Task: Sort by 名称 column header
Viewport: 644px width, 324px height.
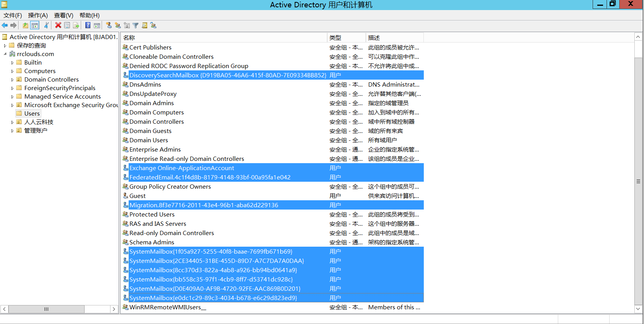Action: [x=224, y=38]
